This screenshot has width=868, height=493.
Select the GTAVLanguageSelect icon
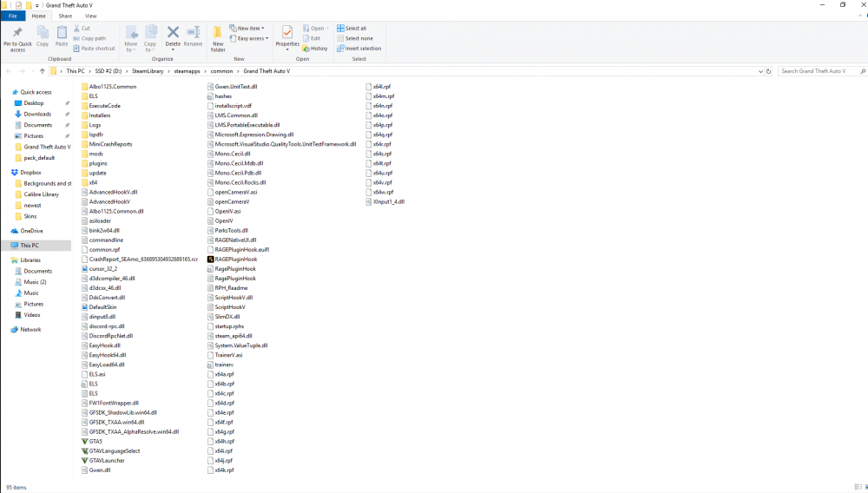pyautogui.click(x=85, y=451)
